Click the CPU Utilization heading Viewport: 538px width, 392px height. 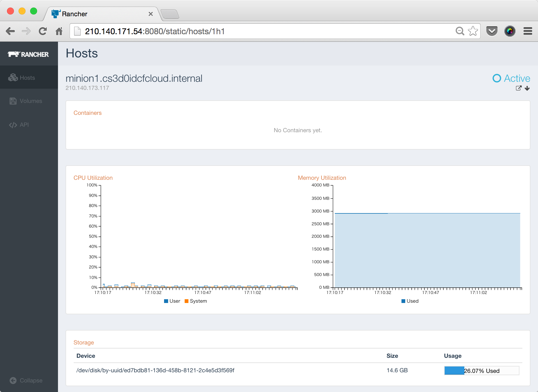[x=93, y=178]
